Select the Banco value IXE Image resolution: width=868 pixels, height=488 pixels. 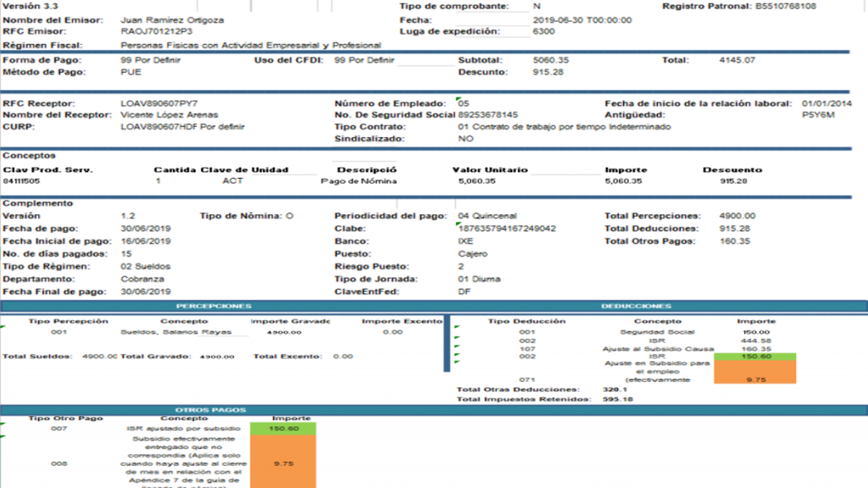(x=466, y=241)
